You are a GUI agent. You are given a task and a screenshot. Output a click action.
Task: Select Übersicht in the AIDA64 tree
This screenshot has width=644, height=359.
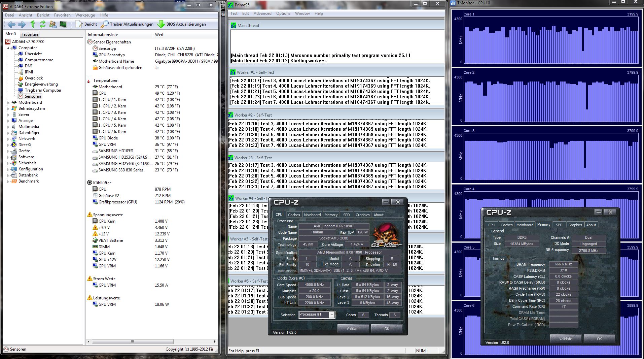click(33, 54)
